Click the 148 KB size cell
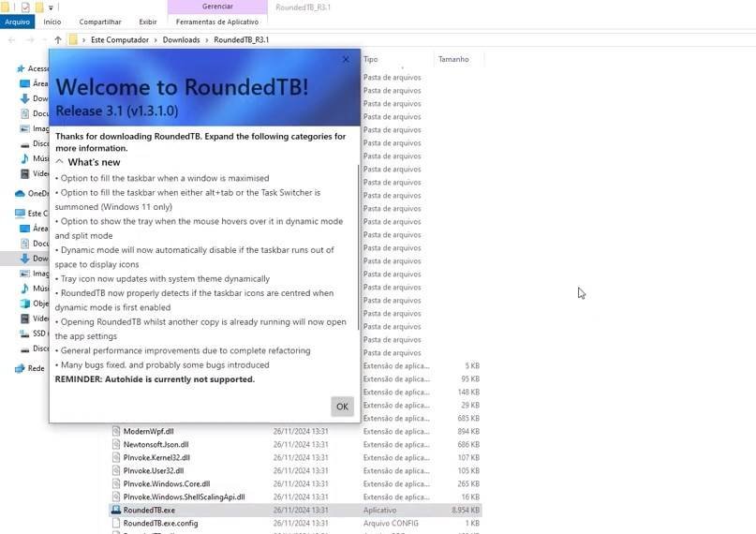 [468, 392]
